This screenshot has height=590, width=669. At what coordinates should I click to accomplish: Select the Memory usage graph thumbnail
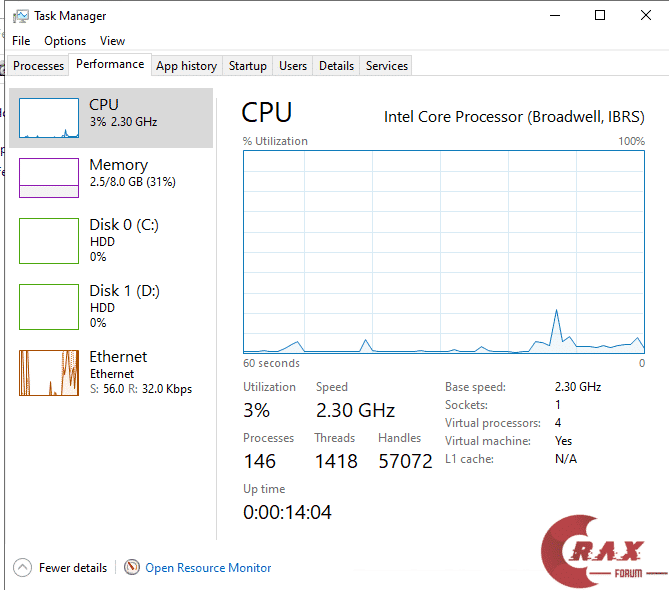49,178
